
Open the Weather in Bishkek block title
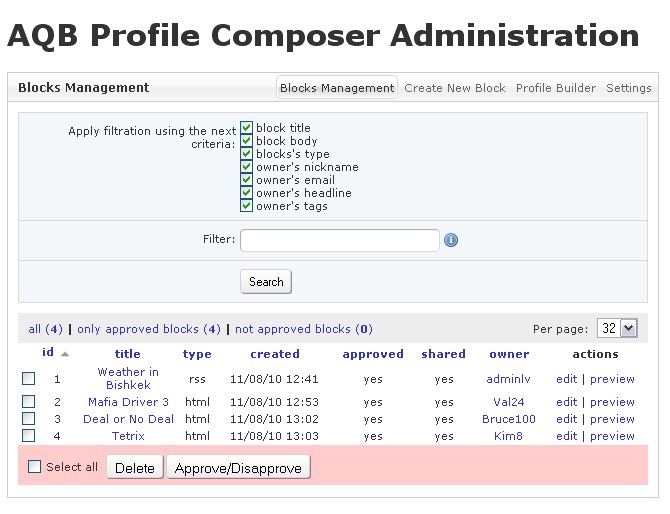click(128, 379)
